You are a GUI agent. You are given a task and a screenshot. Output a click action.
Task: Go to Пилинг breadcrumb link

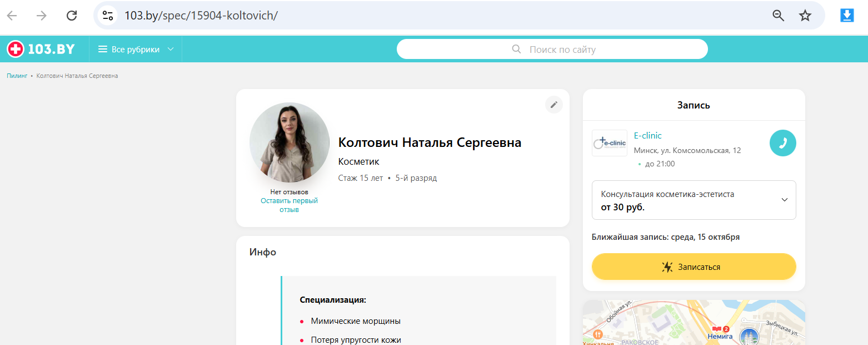tap(17, 76)
